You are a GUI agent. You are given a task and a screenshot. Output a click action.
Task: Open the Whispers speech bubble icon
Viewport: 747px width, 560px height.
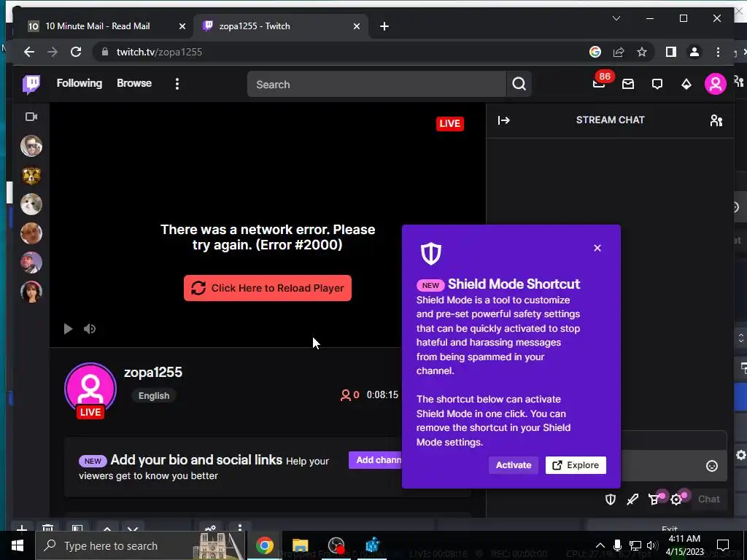tap(657, 85)
